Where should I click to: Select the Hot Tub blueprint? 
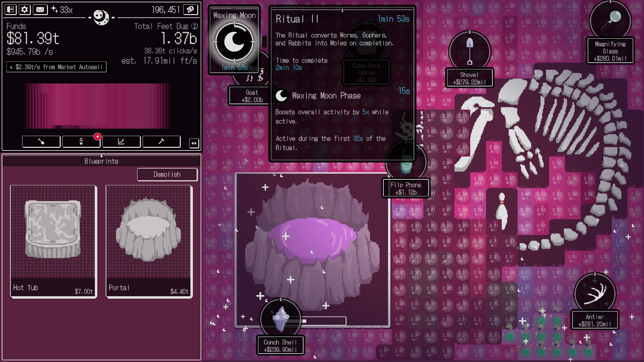53,241
